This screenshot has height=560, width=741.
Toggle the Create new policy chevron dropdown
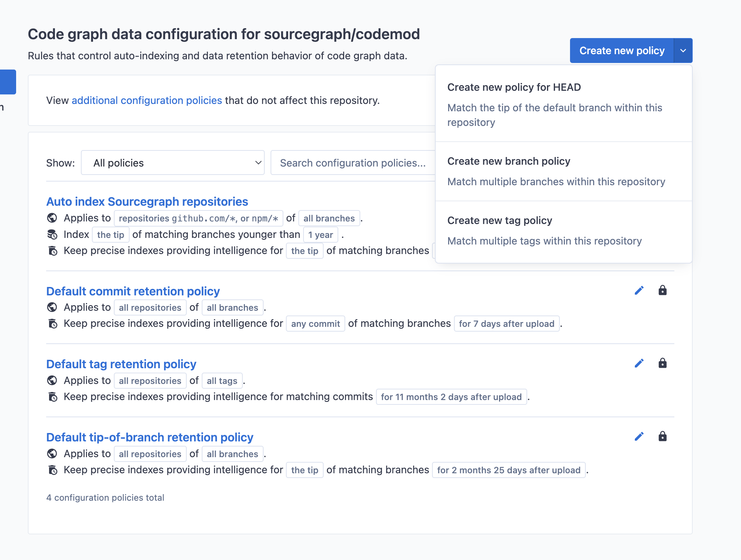[683, 51]
